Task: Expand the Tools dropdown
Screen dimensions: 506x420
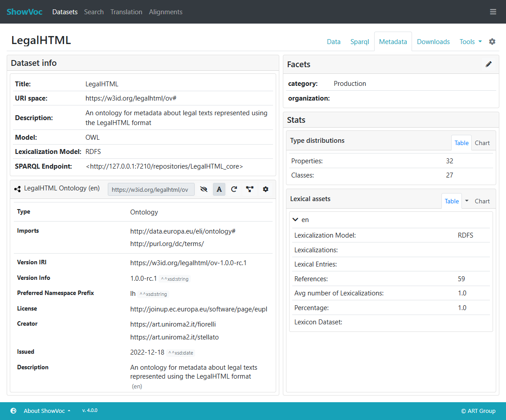Action: [470, 41]
